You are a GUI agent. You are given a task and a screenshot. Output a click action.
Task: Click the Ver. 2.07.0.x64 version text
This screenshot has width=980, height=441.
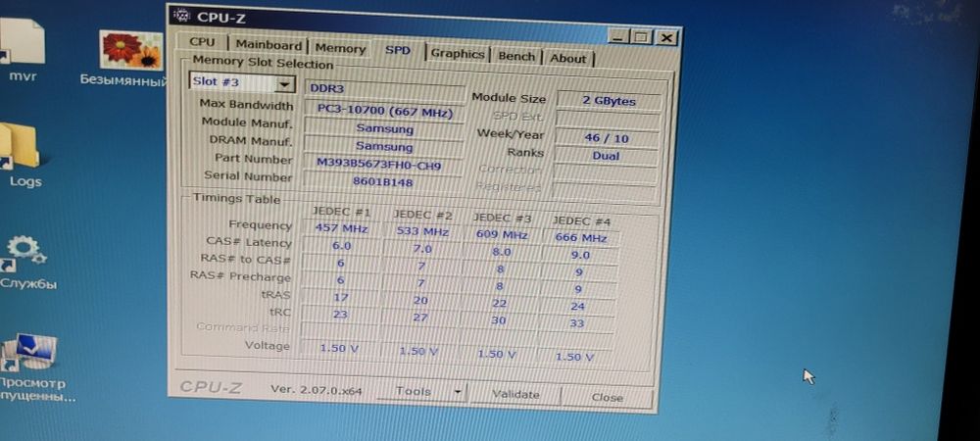point(317,390)
